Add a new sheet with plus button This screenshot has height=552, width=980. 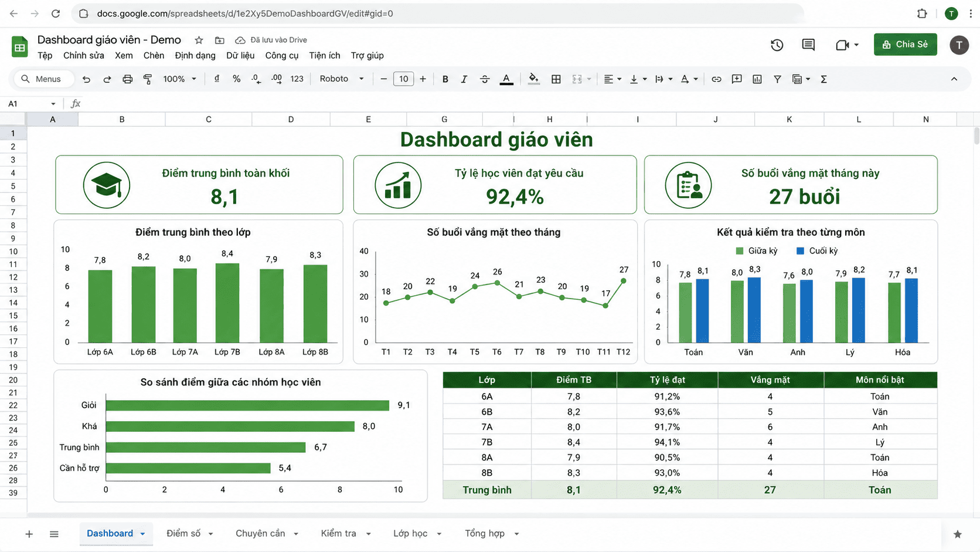click(29, 534)
